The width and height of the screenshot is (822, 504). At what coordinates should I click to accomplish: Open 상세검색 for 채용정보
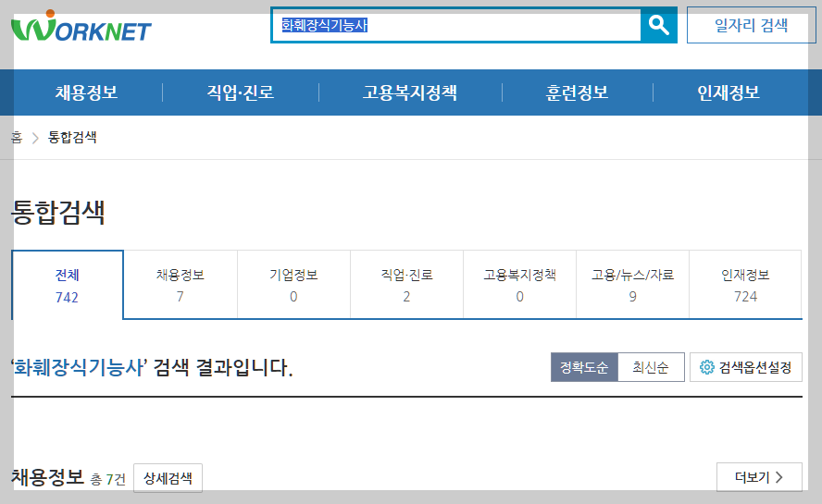[x=168, y=478]
